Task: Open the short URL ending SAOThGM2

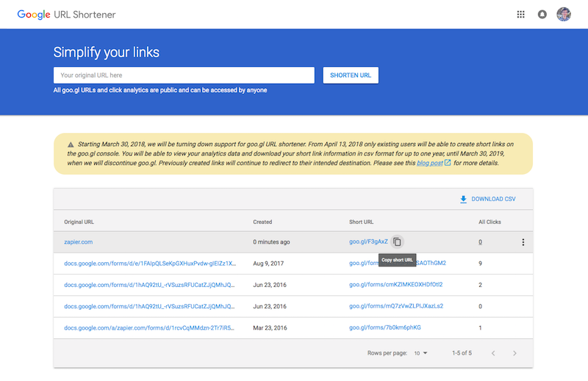Action: point(398,263)
